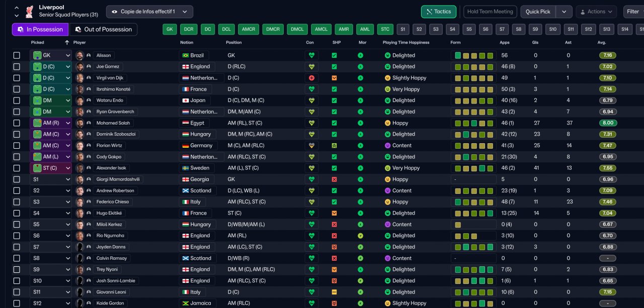This screenshot has width=644, height=308.
Task: Click the Quick Pick button
Action: click(539, 12)
